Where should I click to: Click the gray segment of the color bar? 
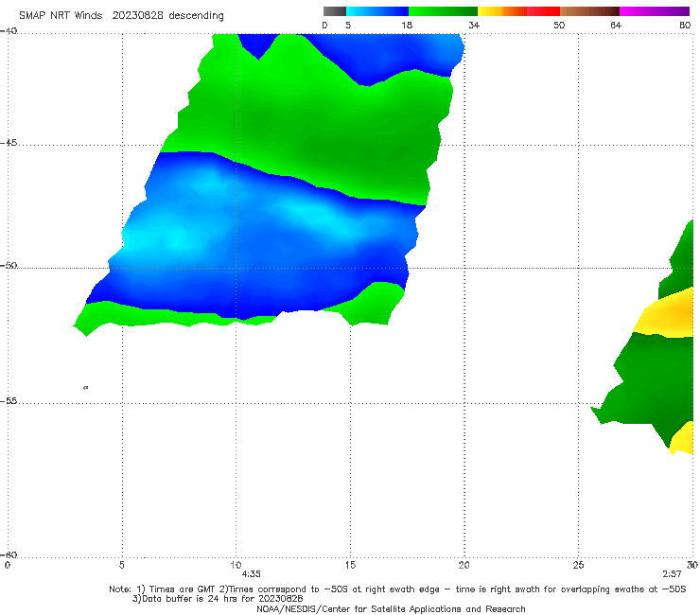[x=335, y=11]
